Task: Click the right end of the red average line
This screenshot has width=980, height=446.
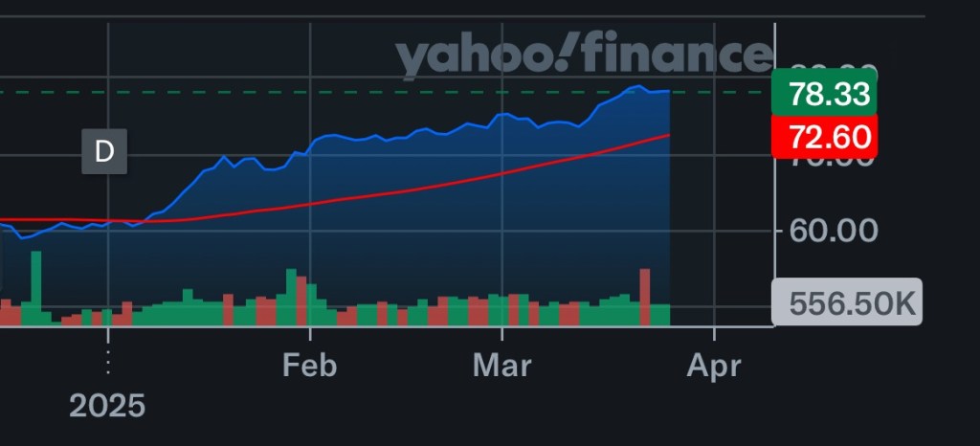Action: (666, 136)
